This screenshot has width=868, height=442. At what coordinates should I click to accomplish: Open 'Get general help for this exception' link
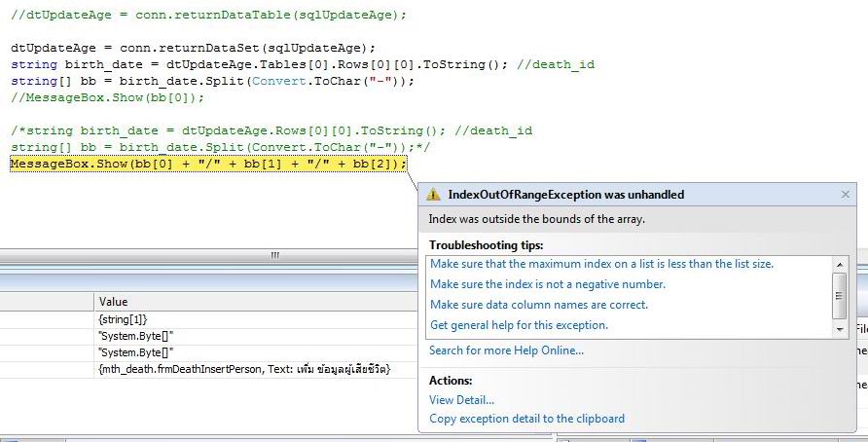[519, 326]
